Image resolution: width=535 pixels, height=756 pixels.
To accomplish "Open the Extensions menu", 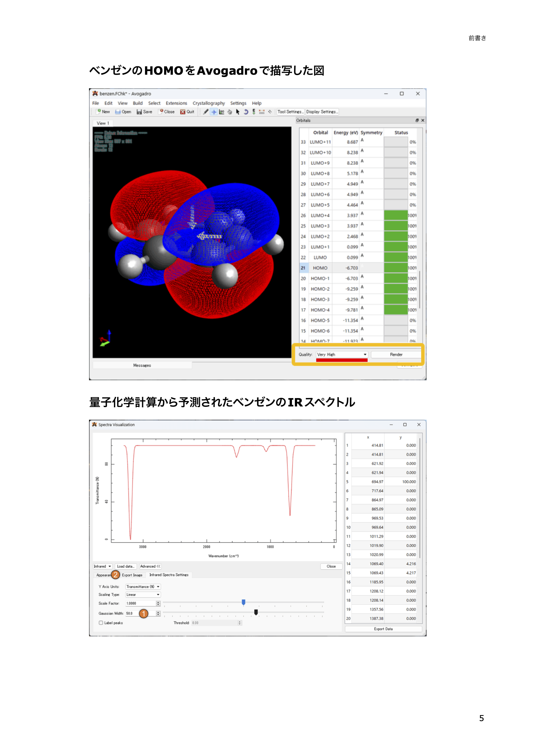I will pyautogui.click(x=176, y=103).
